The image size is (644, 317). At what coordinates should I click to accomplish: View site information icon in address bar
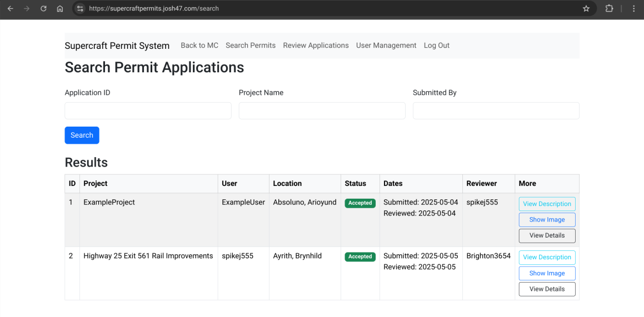point(80,9)
